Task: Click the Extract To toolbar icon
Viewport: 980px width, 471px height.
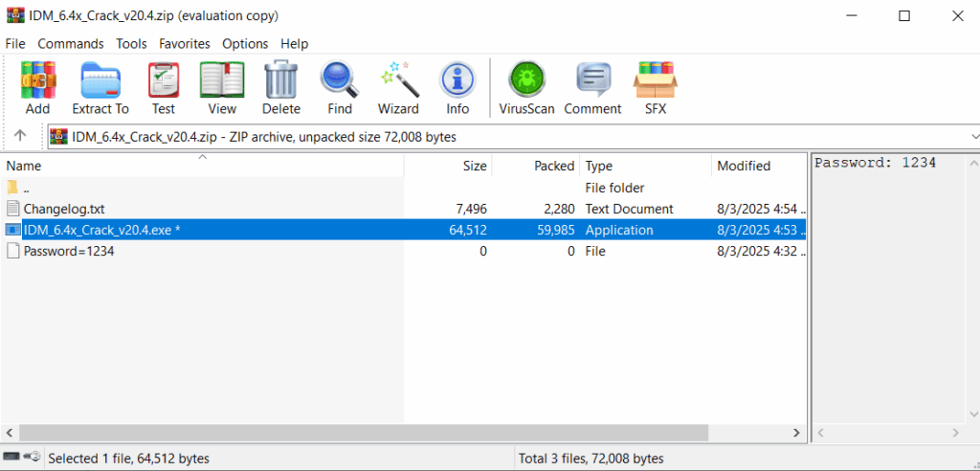Action: [100, 80]
